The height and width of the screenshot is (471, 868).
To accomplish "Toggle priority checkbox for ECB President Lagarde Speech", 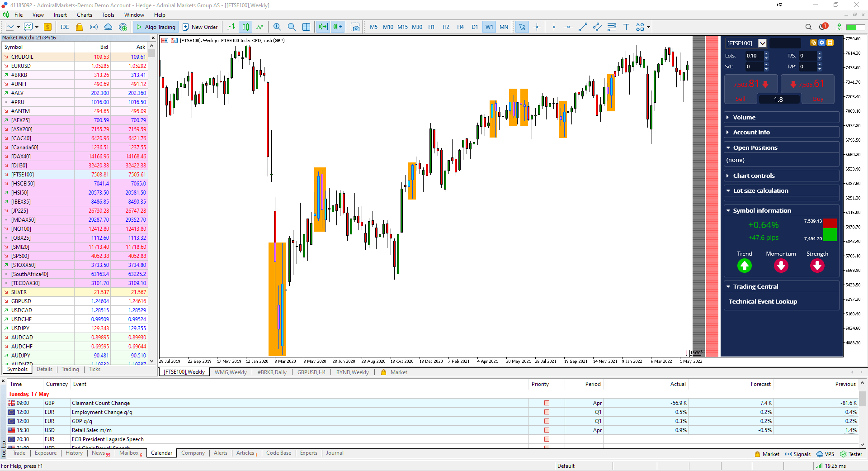I will pos(547,439).
